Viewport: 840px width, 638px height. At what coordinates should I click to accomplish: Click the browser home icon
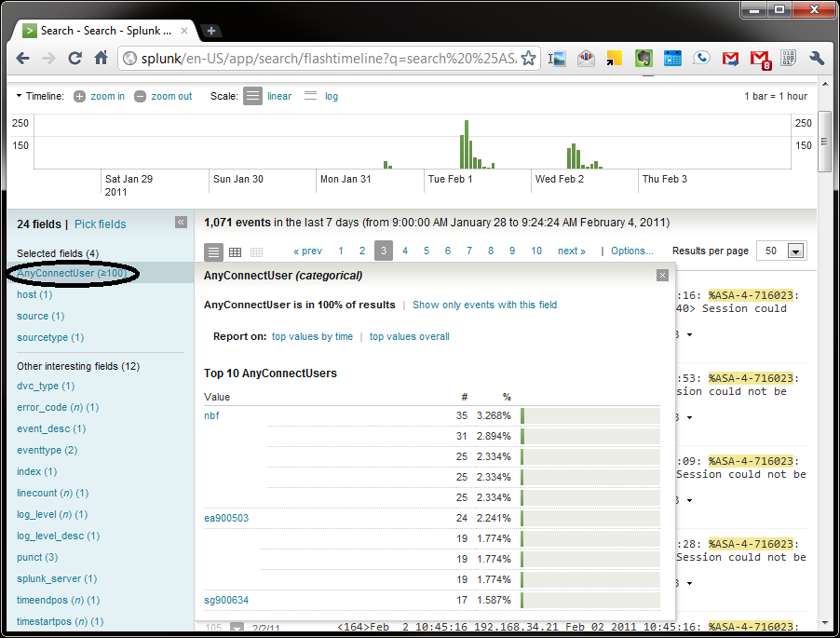tap(101, 58)
